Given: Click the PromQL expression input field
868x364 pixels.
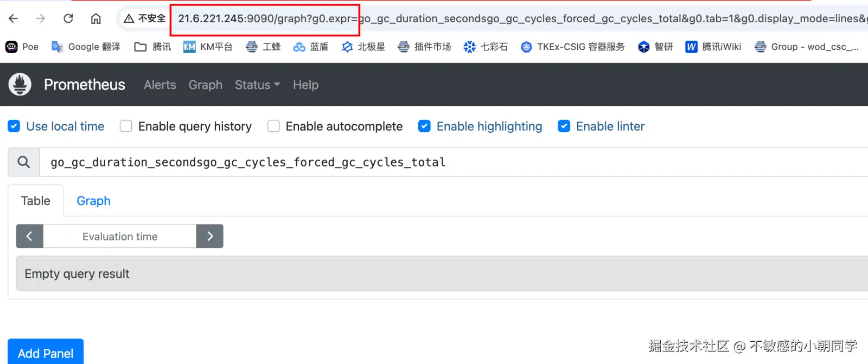Looking at the screenshot, I should 434,162.
